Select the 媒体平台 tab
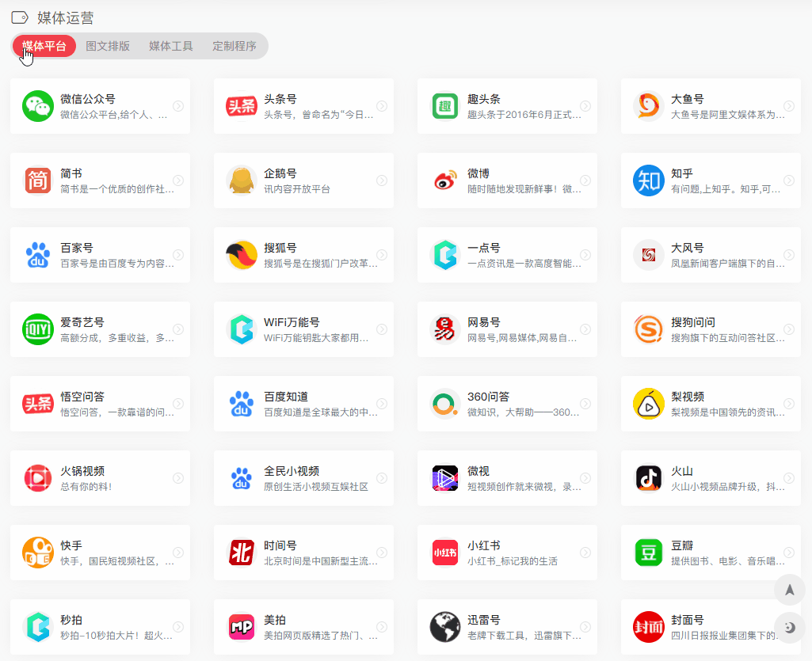Viewport: 812px width, 661px height. click(x=44, y=46)
